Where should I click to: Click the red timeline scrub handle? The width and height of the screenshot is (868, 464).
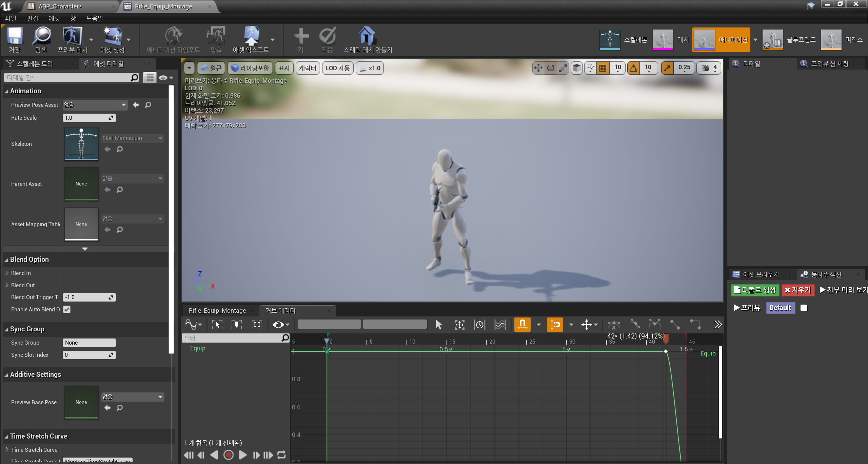(x=666, y=338)
